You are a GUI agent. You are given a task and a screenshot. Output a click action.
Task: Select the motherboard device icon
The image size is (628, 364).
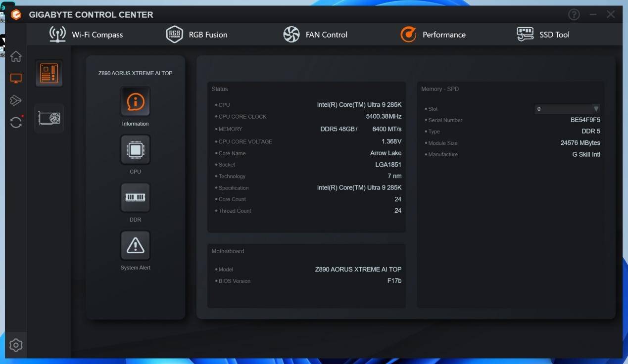(49, 74)
